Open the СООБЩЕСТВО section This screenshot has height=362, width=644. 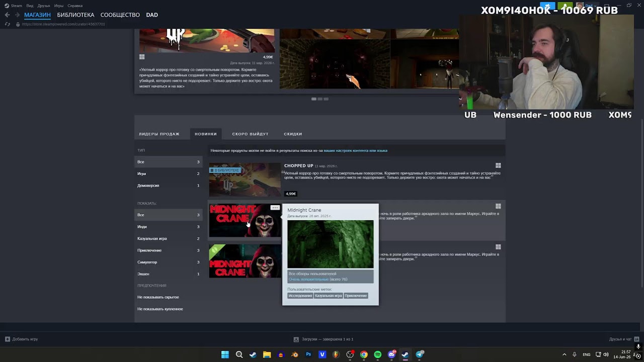click(120, 15)
